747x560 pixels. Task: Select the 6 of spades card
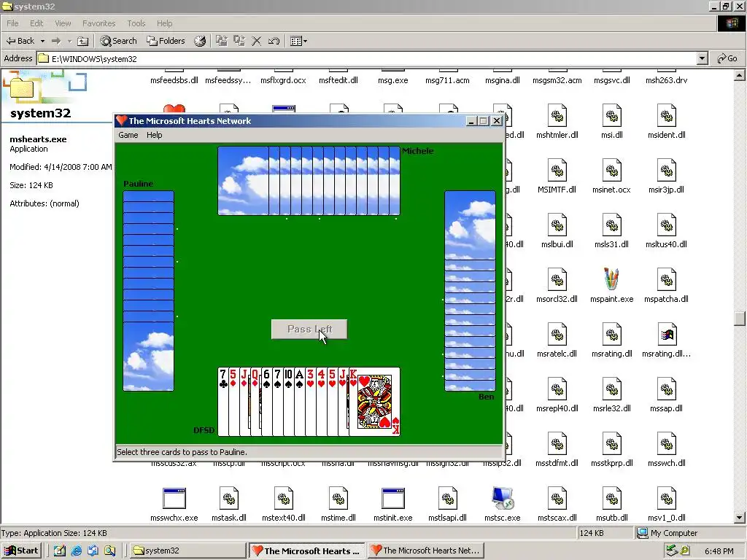pyautogui.click(x=267, y=402)
